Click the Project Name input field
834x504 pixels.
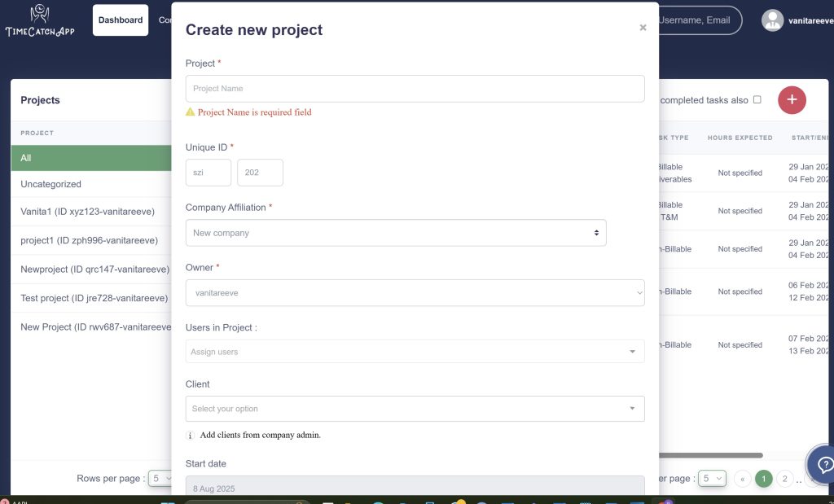tap(415, 89)
